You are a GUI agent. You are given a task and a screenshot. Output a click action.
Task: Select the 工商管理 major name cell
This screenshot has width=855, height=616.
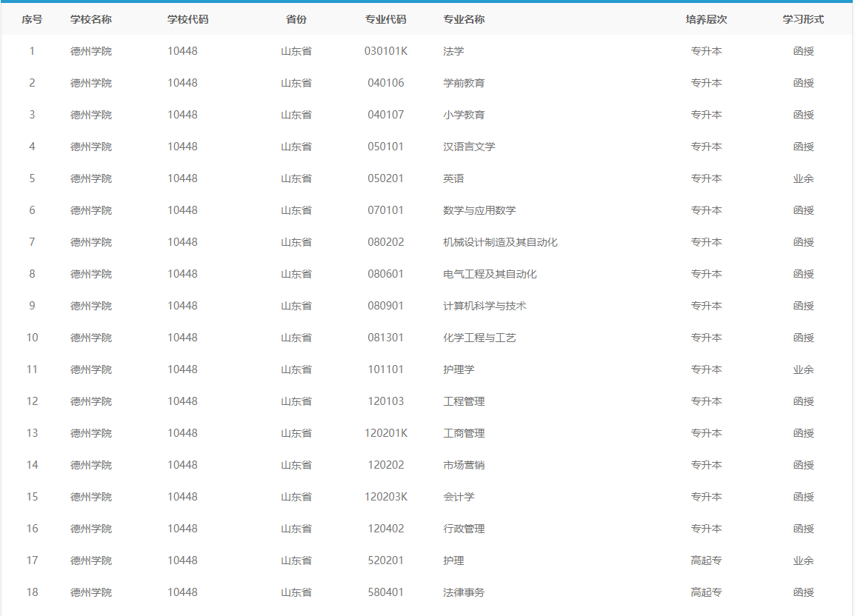(x=464, y=433)
